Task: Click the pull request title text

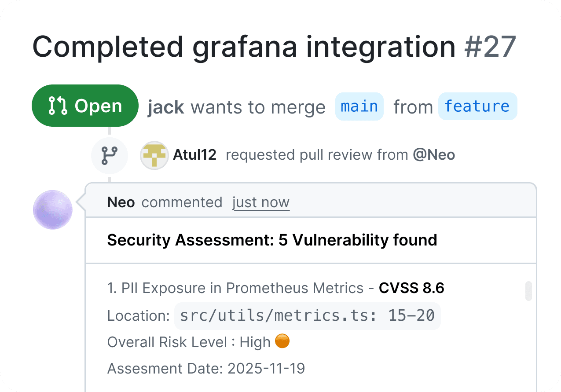Action: (244, 47)
